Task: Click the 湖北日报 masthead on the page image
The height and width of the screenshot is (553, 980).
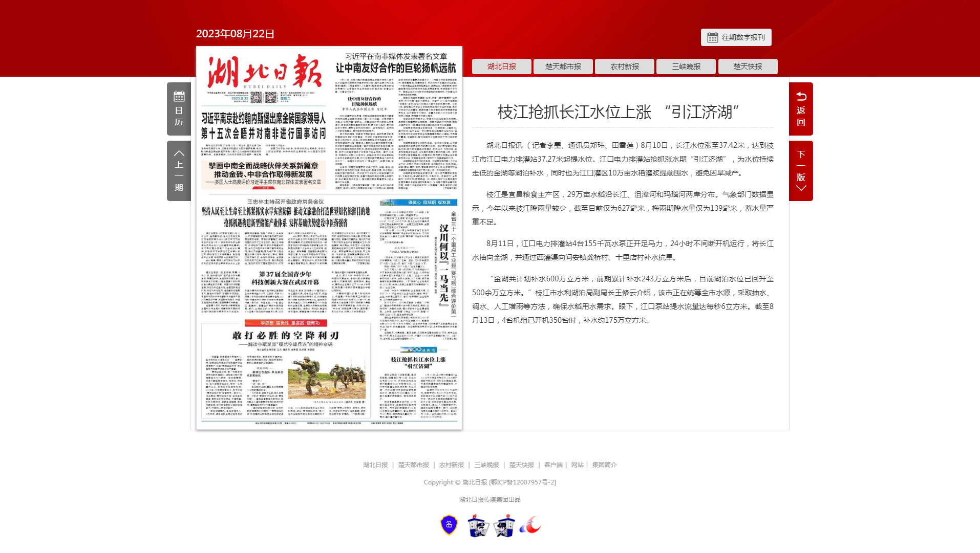Action: [265, 73]
